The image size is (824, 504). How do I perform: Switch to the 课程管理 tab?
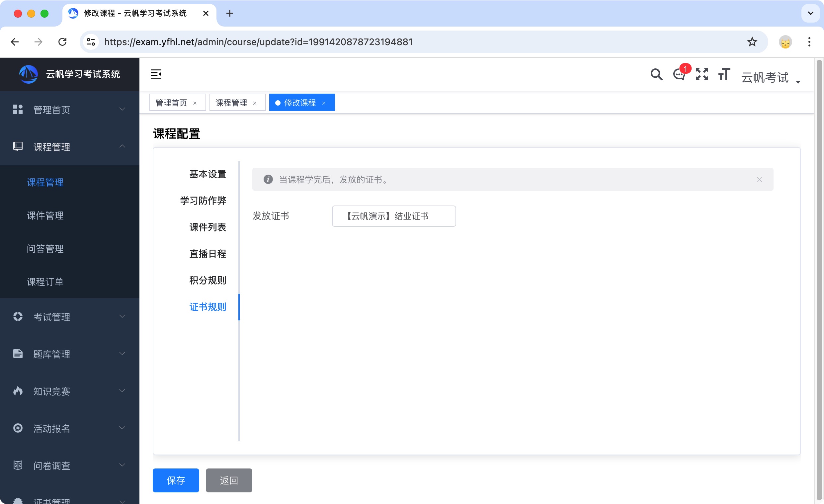click(232, 102)
